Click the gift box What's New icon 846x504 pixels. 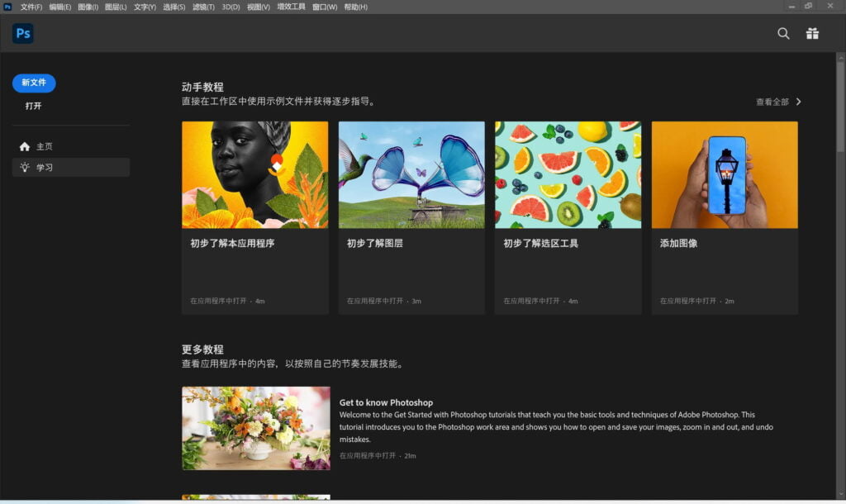(812, 34)
